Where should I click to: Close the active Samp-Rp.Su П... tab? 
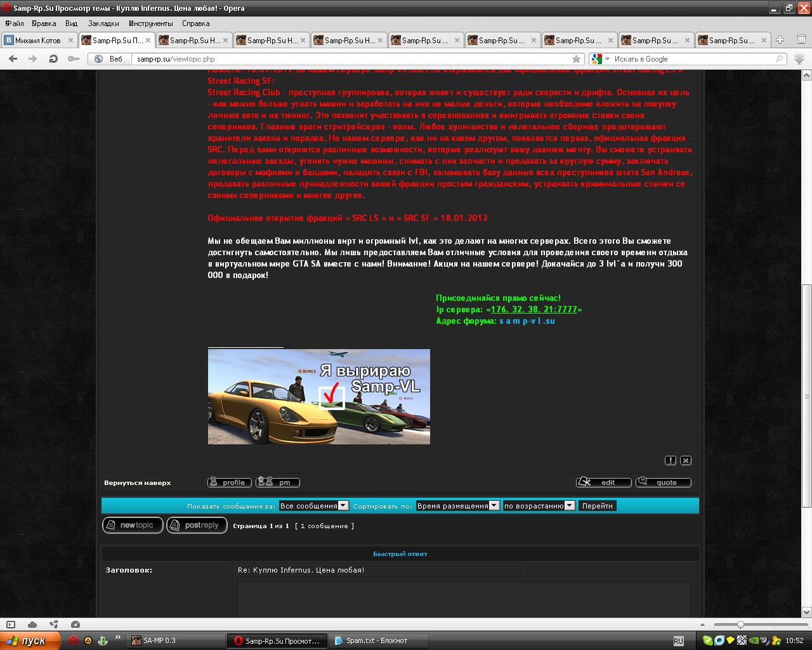pos(148,40)
